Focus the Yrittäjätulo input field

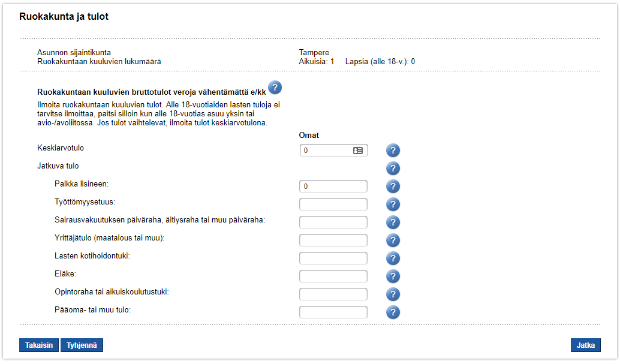pyautogui.click(x=333, y=240)
